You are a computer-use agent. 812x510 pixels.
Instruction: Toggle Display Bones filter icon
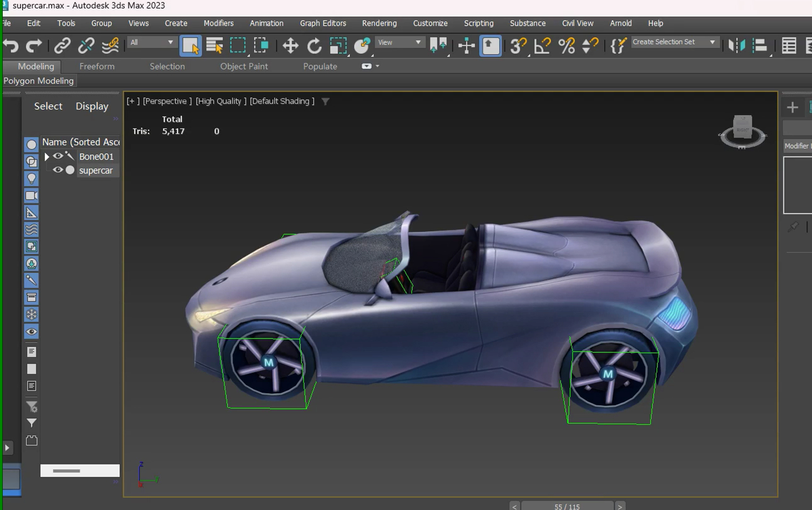pos(31,280)
